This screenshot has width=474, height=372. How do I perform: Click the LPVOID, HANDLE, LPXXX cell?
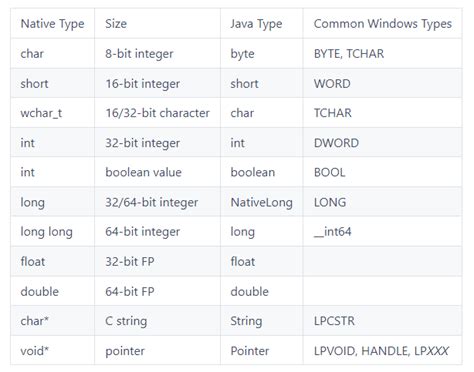point(382,350)
